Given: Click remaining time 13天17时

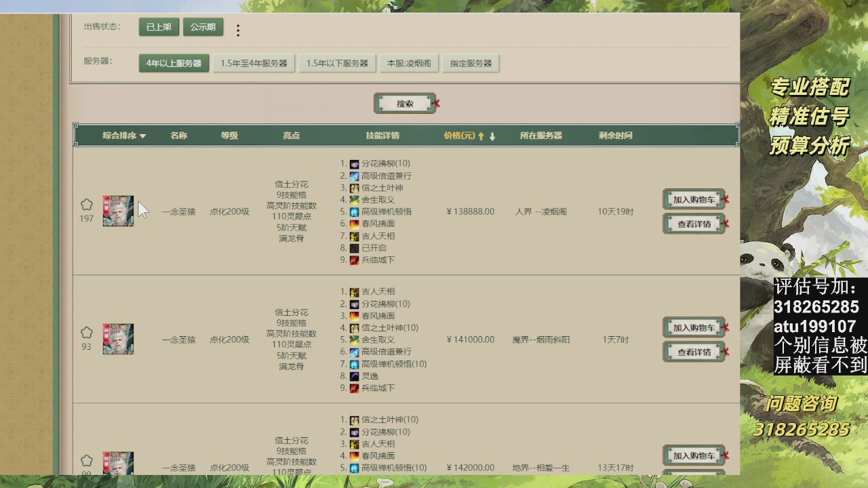Looking at the screenshot, I should [616, 468].
